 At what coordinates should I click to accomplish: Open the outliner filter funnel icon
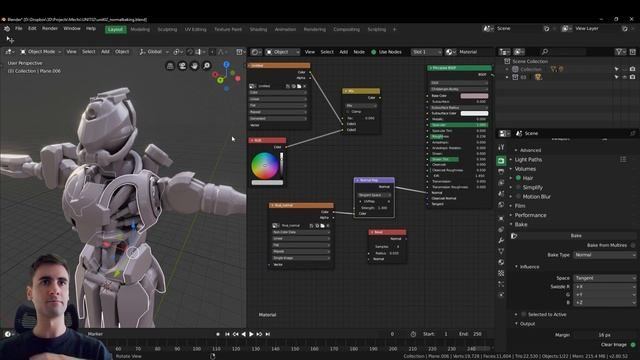click(620, 52)
